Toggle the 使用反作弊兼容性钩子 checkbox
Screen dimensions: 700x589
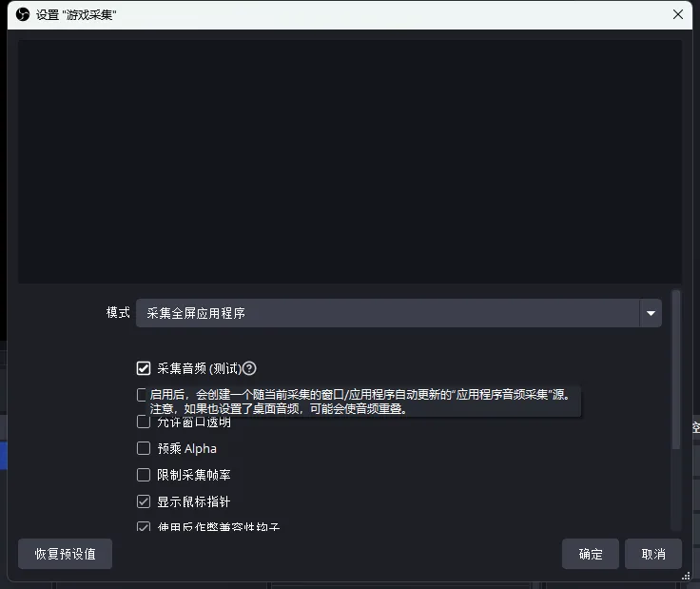(144, 526)
